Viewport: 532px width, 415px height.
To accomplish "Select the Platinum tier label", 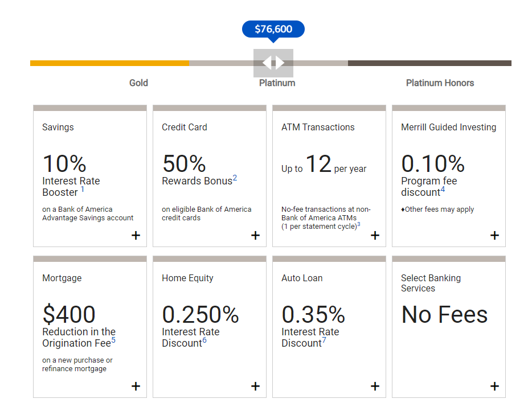I will (277, 83).
